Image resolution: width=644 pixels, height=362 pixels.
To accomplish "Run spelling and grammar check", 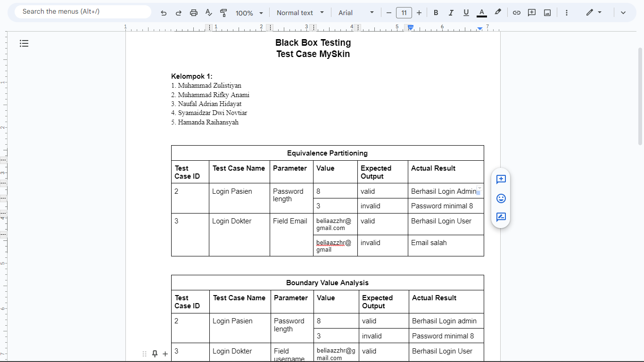I will 209,13.
